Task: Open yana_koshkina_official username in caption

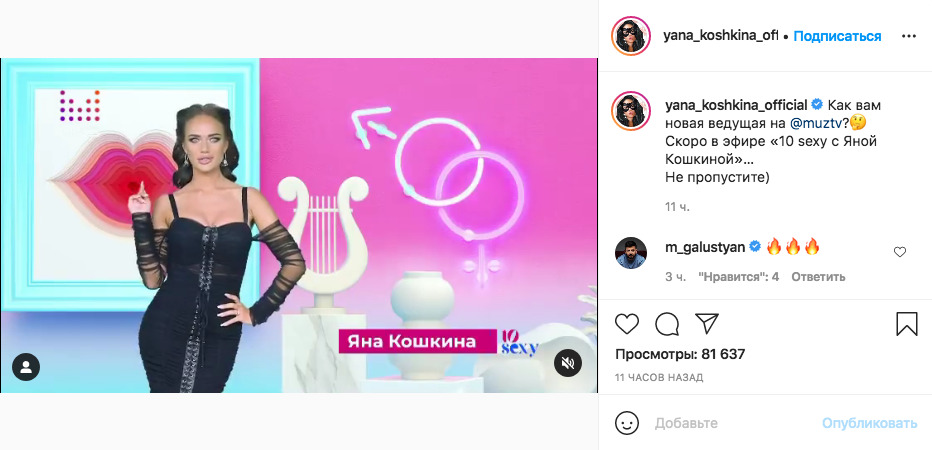Action: point(736,105)
